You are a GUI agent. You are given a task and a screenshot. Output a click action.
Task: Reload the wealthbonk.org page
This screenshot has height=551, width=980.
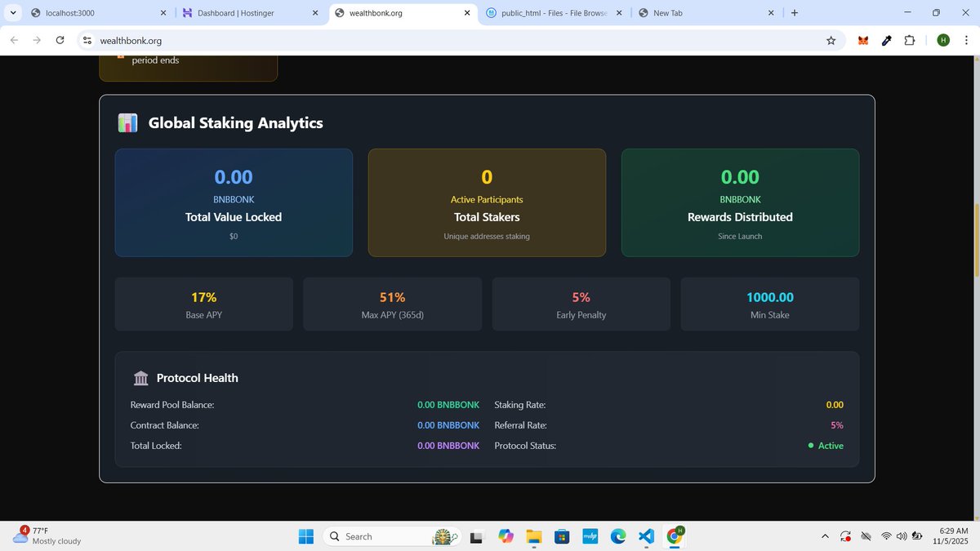click(60, 40)
